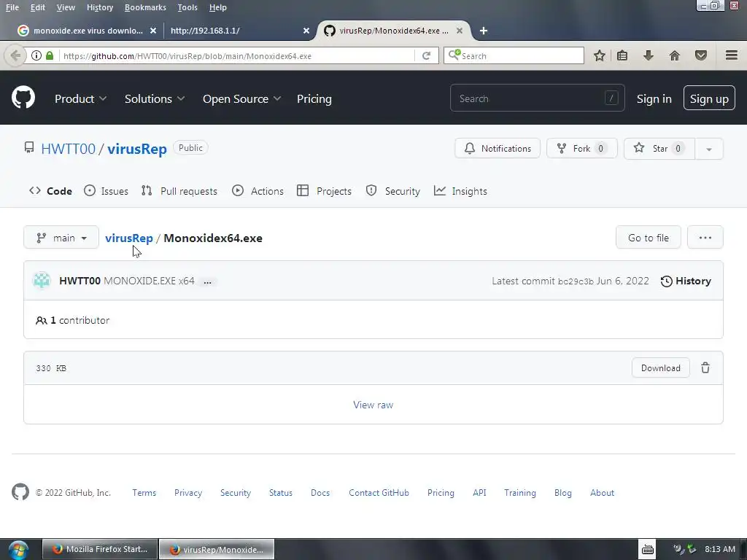This screenshot has width=747, height=560.
Task: Open the Windows Start orb
Action: click(x=18, y=550)
